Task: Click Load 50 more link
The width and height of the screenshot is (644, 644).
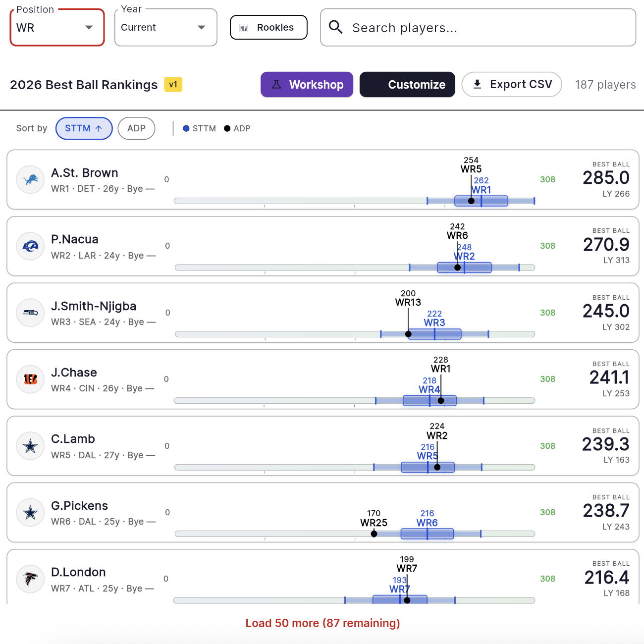Action: (322, 623)
